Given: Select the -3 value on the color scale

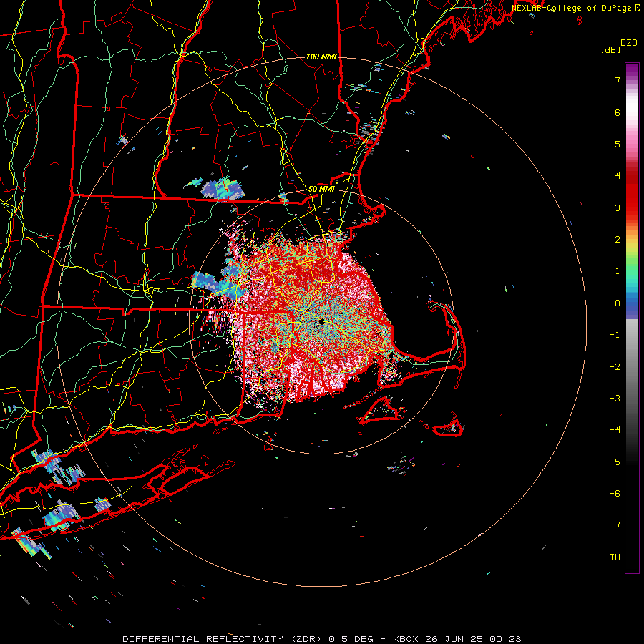Looking at the screenshot, I should (x=615, y=399).
